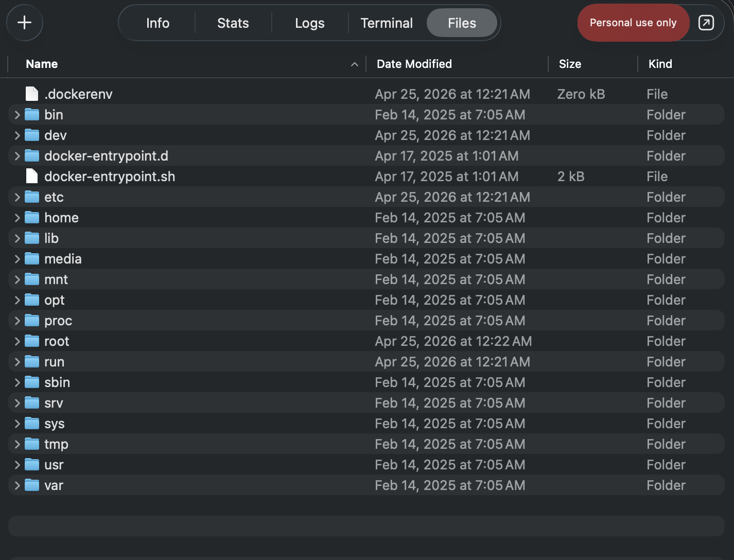Click the Personal use only badge

(x=633, y=23)
